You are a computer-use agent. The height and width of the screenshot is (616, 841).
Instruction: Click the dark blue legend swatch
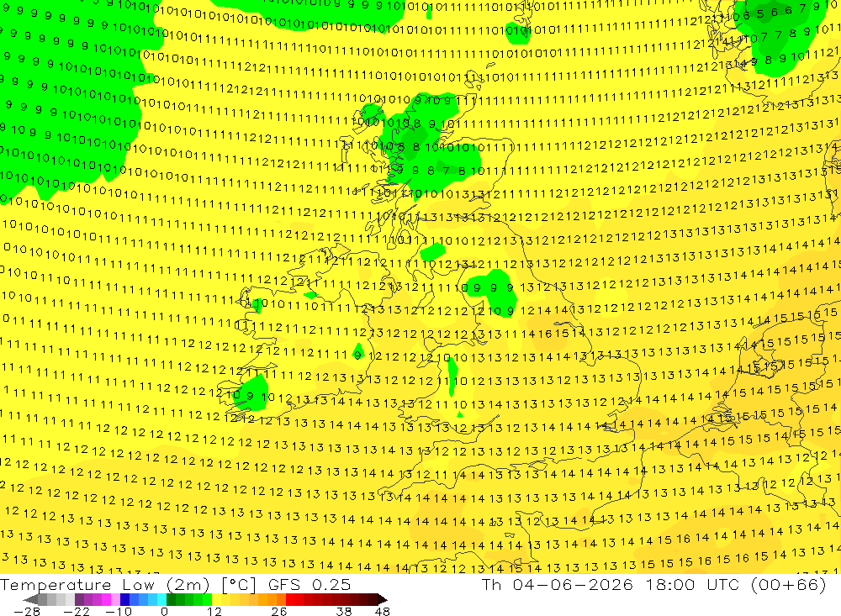(x=124, y=600)
